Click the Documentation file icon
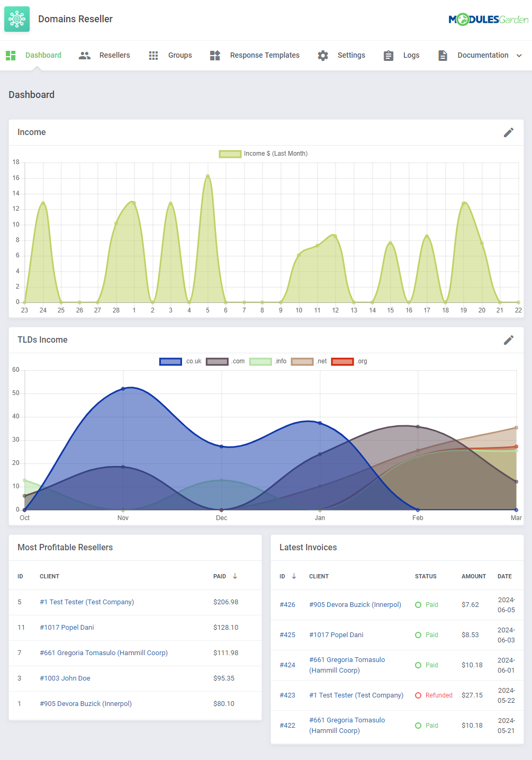532x760 pixels. (443, 55)
